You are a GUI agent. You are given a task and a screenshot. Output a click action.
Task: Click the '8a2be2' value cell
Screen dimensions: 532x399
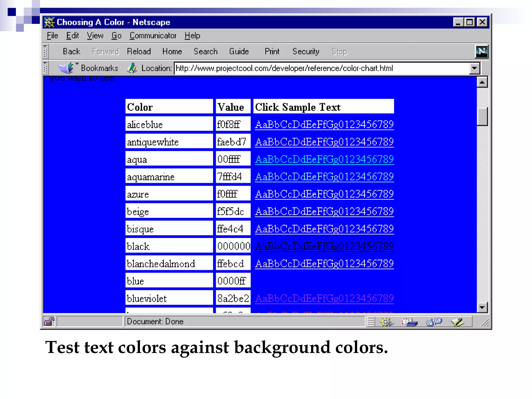point(233,298)
